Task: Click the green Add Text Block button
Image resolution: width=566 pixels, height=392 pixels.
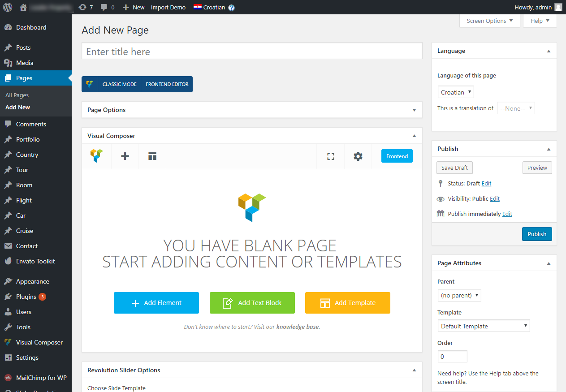Action: coord(252,303)
